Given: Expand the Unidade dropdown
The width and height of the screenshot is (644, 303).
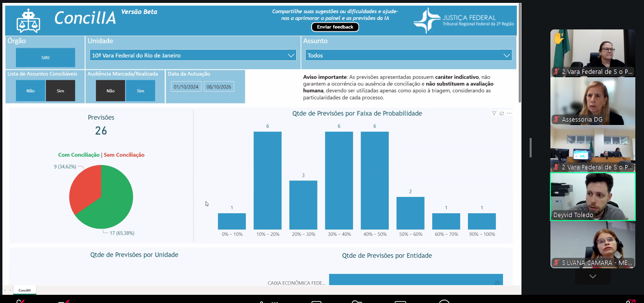Looking at the screenshot, I should [193, 55].
